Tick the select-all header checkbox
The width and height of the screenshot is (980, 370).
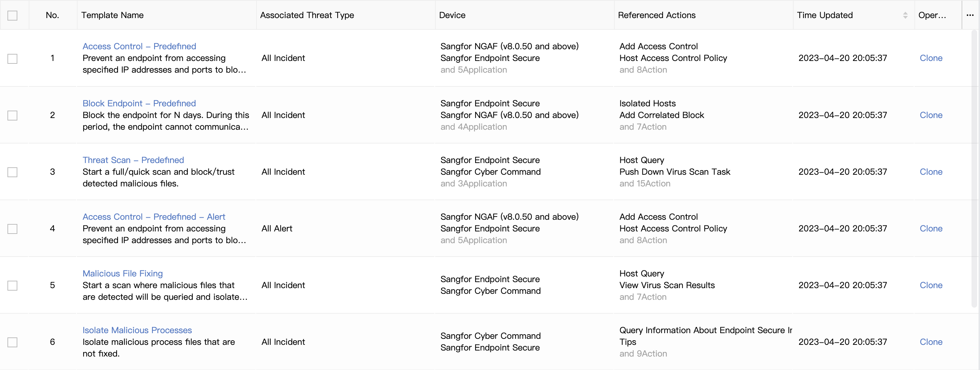[12, 16]
